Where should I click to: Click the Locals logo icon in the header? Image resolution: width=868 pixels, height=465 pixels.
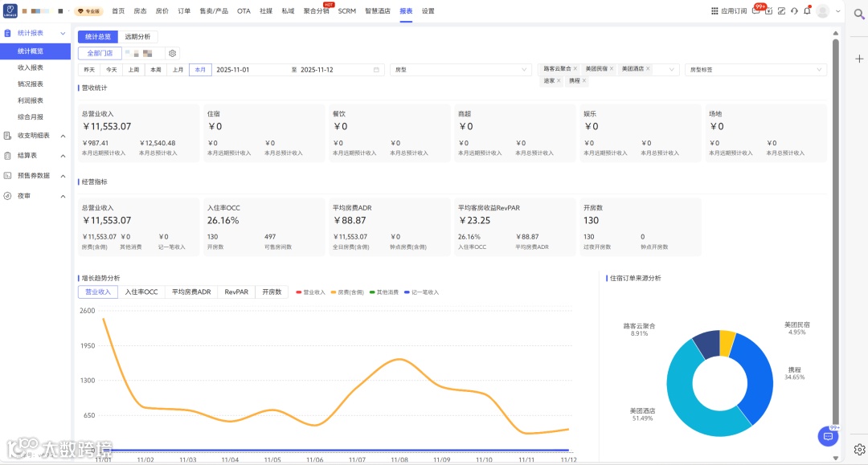coord(10,10)
